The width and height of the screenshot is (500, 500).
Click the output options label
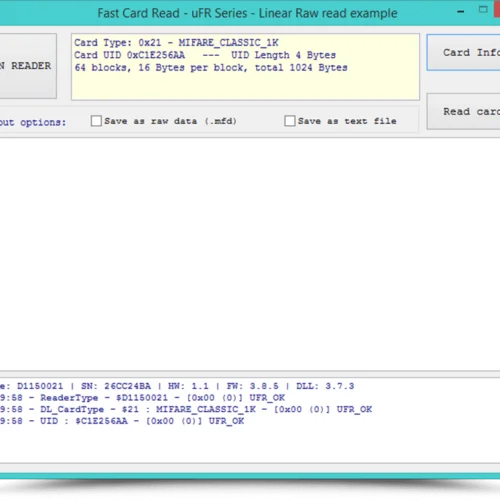[33, 122]
